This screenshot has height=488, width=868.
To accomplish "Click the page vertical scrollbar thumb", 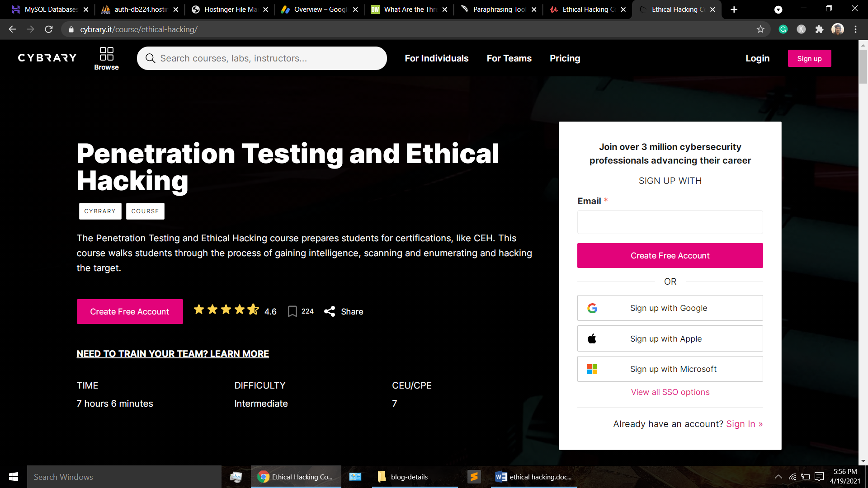I will click(x=863, y=66).
